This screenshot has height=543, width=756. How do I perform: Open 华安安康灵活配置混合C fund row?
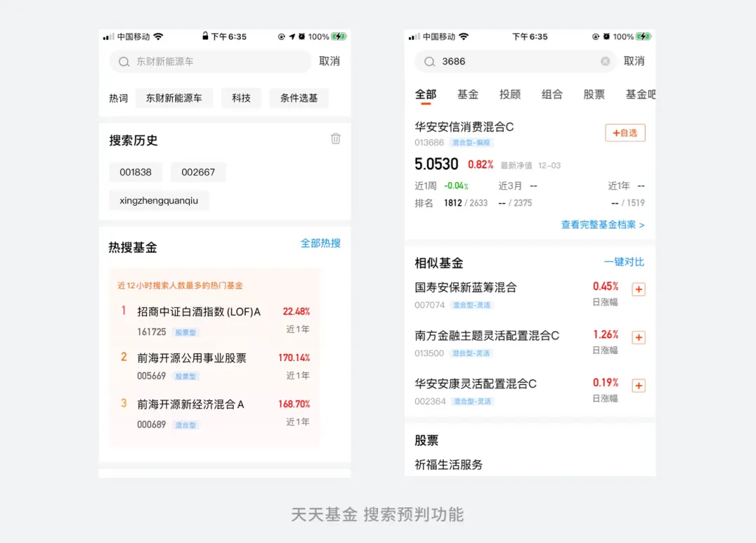pyautogui.click(x=529, y=391)
